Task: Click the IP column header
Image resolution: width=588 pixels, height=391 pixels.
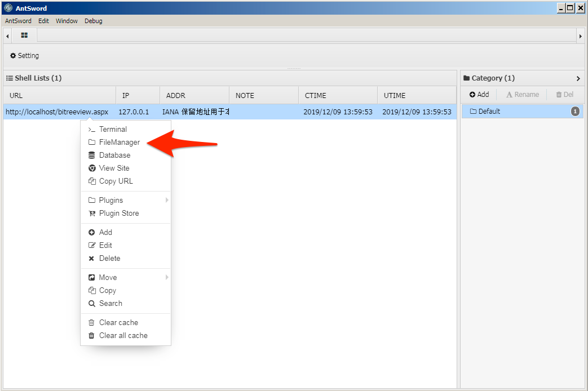Action: 138,95
